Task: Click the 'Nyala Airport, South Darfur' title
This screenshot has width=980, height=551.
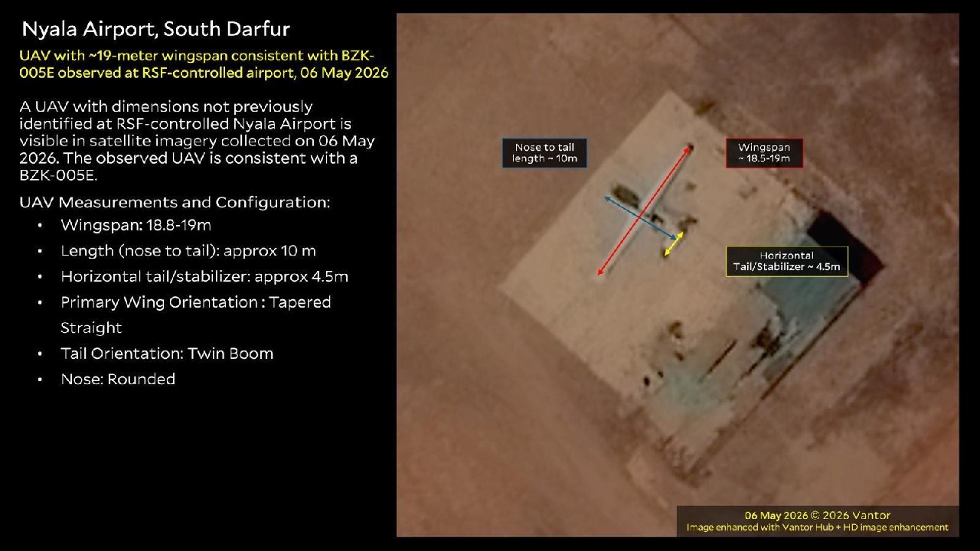Action: (x=155, y=30)
